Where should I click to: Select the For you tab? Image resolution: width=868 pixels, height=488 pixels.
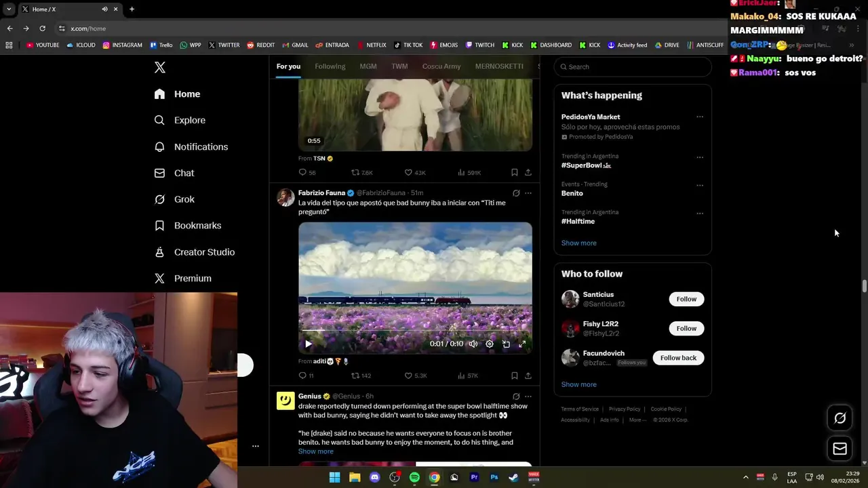(288, 66)
